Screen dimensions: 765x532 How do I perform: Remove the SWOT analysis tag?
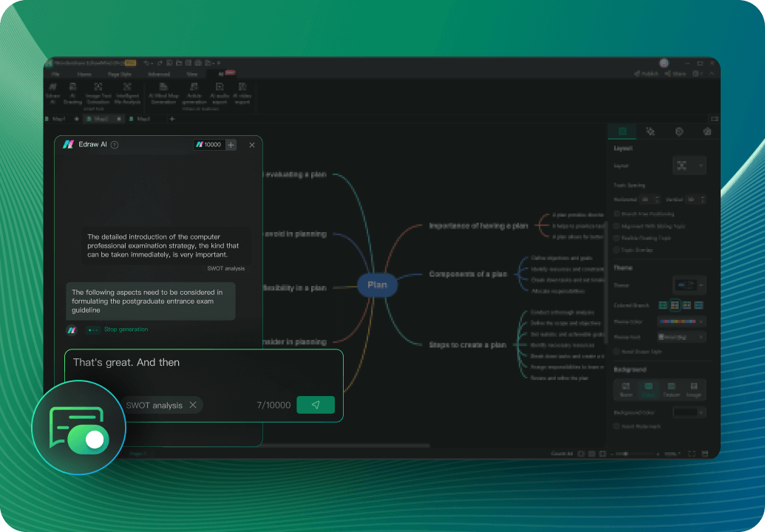pos(193,405)
